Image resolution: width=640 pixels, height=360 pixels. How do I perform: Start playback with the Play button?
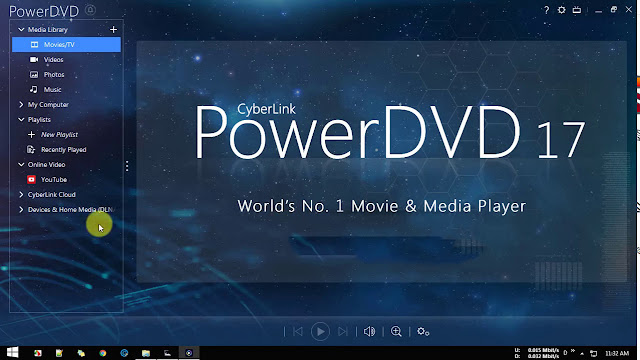click(x=320, y=331)
